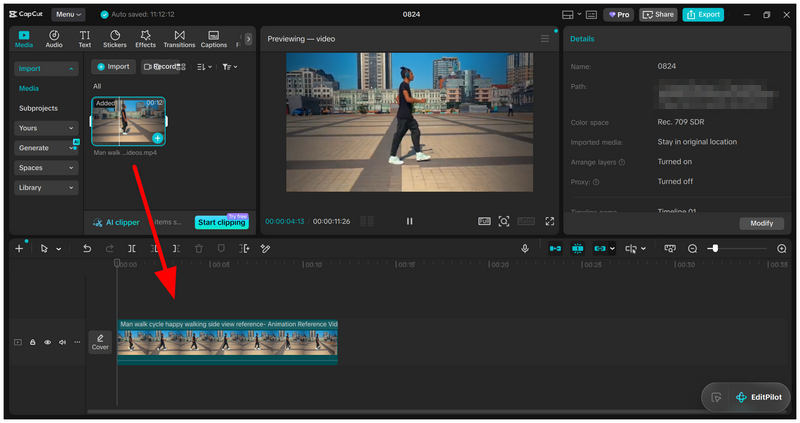Click the magic wand auto-edit icon

coord(265,248)
